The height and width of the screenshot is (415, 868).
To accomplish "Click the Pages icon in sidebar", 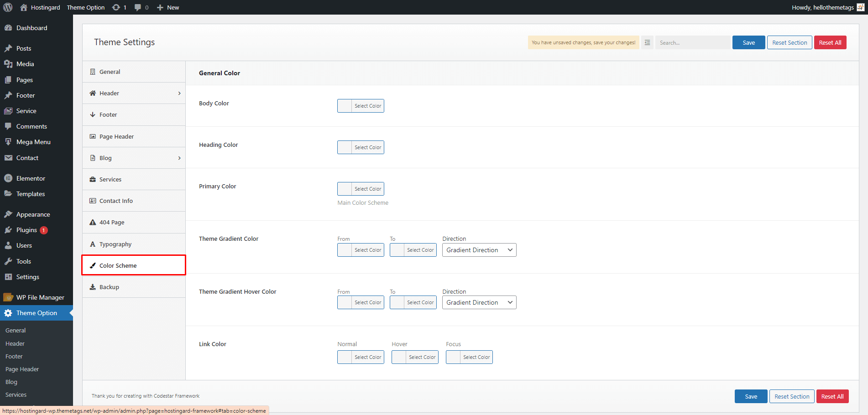I will click(x=8, y=80).
